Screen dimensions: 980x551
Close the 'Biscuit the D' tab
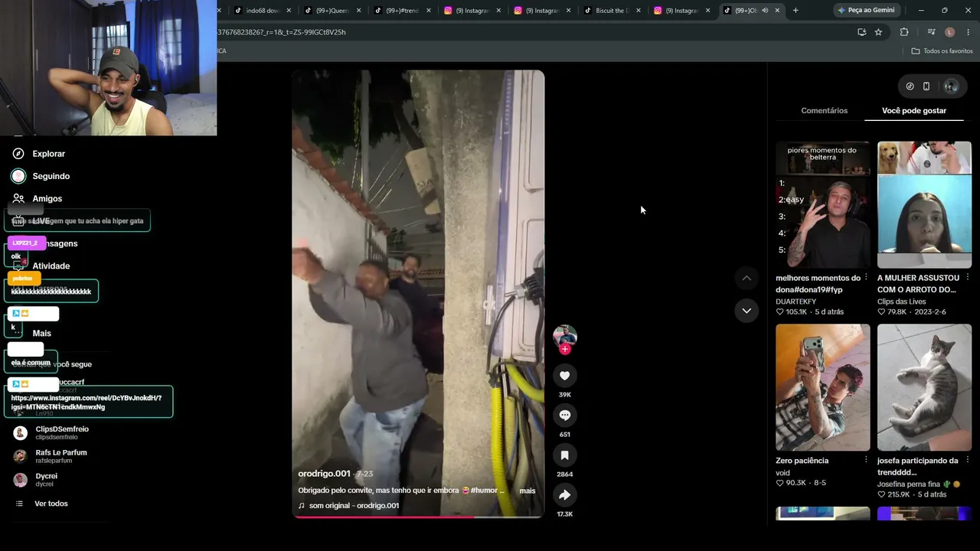(639, 11)
